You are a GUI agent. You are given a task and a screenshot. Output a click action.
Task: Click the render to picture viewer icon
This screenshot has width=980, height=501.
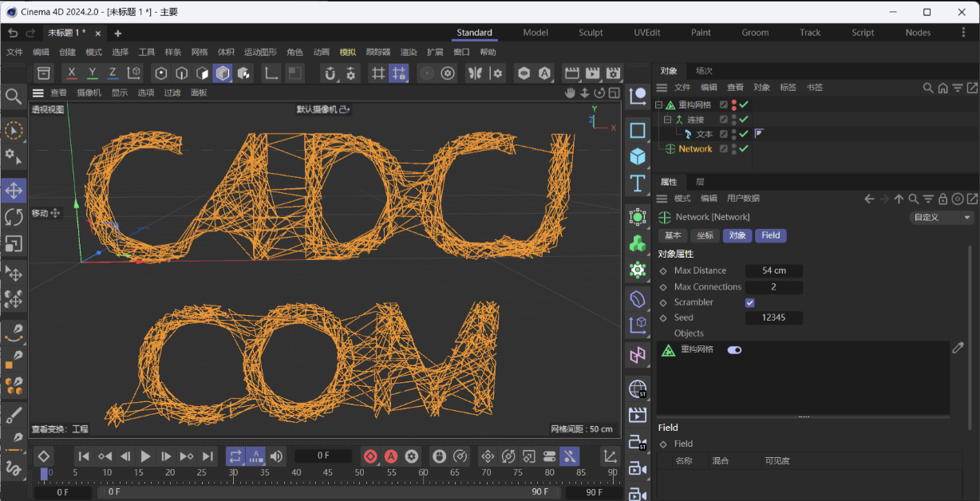pos(592,73)
